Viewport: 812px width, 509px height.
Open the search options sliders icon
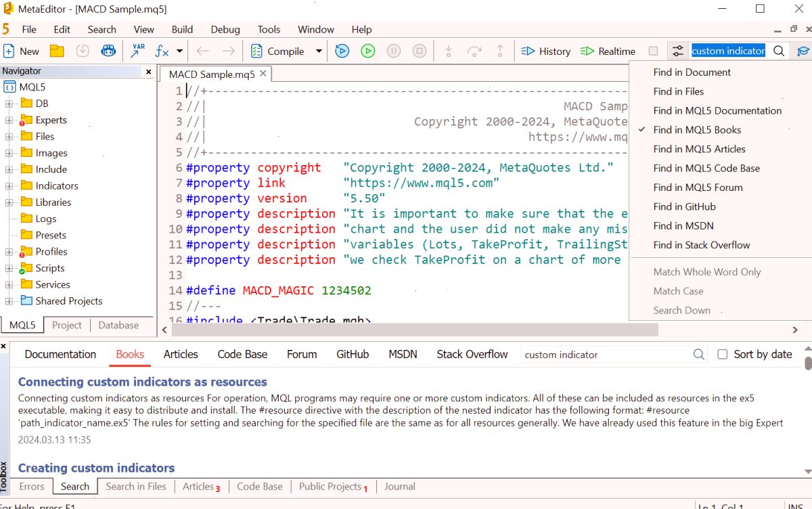coord(677,51)
